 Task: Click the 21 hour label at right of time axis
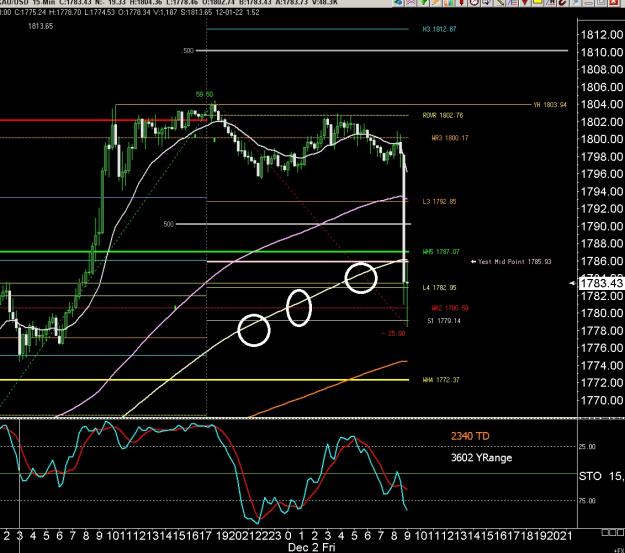click(566, 535)
